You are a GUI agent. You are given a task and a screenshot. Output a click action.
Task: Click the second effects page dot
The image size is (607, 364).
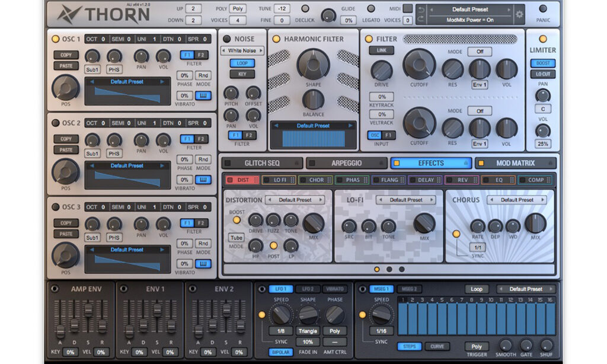(389, 269)
